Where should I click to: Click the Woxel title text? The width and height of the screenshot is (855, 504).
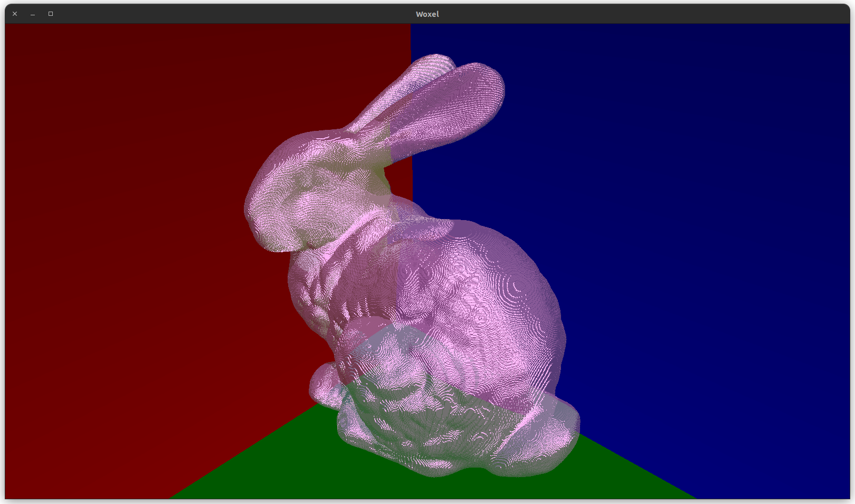[x=427, y=14]
